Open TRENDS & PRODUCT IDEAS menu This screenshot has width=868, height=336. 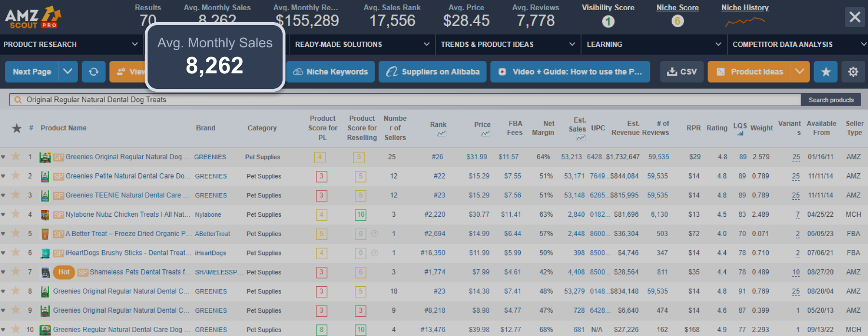click(508, 44)
